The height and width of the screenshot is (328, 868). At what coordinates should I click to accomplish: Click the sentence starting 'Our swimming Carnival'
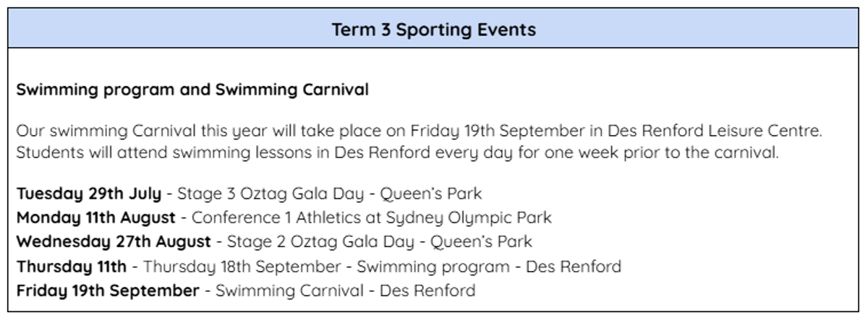[420, 131]
